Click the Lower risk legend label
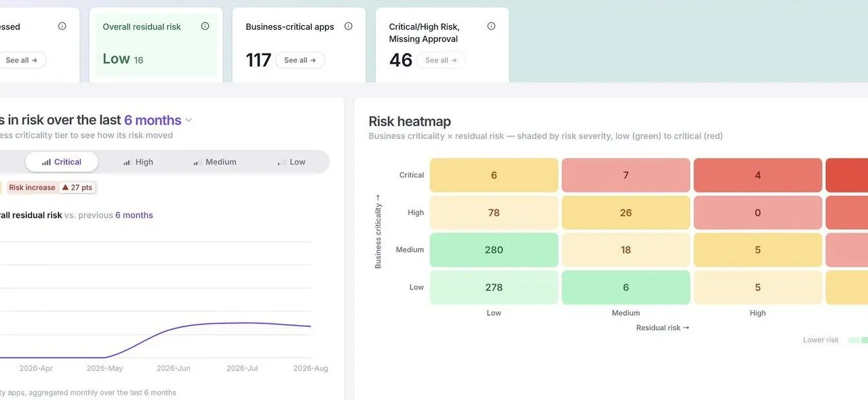This screenshot has height=400, width=868. [821, 340]
